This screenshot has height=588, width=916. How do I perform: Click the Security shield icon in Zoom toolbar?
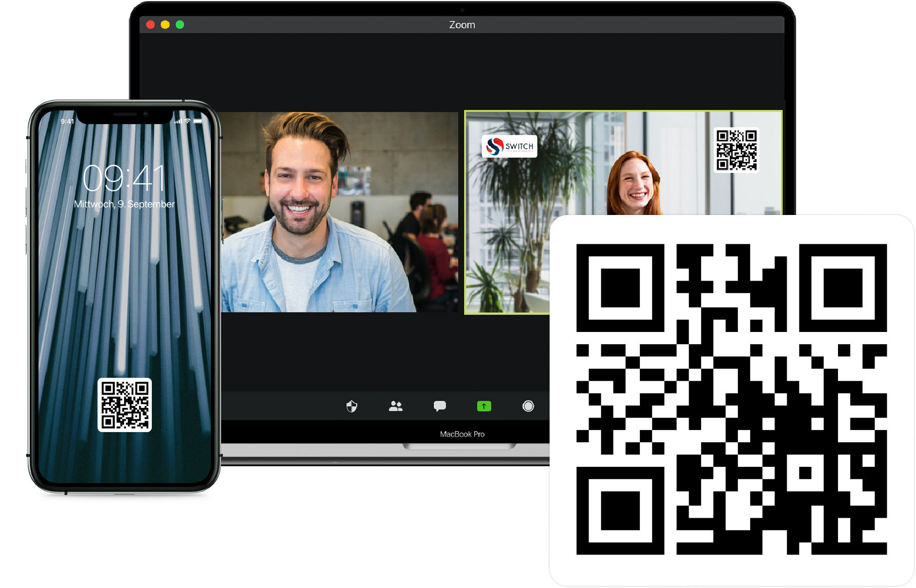pos(352,406)
